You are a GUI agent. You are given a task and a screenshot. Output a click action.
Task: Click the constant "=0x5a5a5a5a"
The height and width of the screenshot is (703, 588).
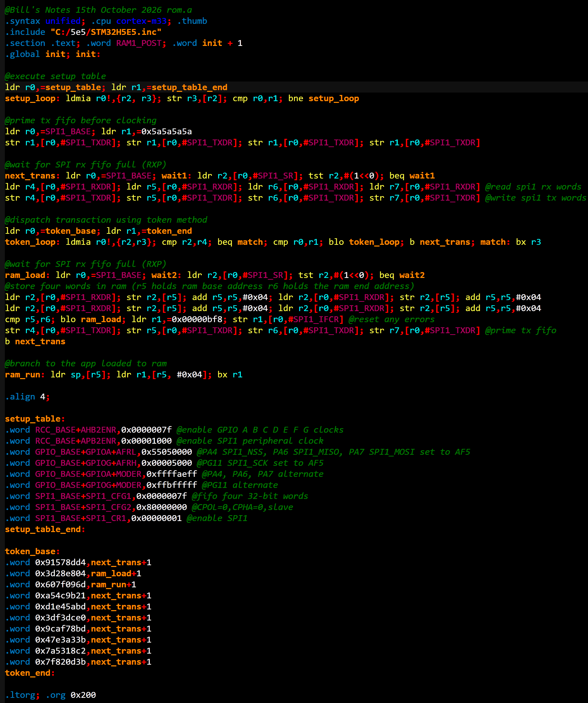[164, 132]
